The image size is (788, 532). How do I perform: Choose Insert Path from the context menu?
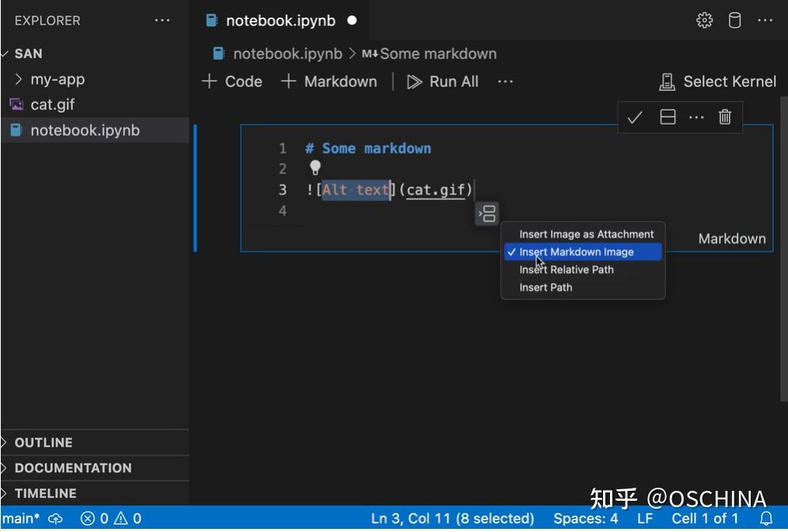545,287
